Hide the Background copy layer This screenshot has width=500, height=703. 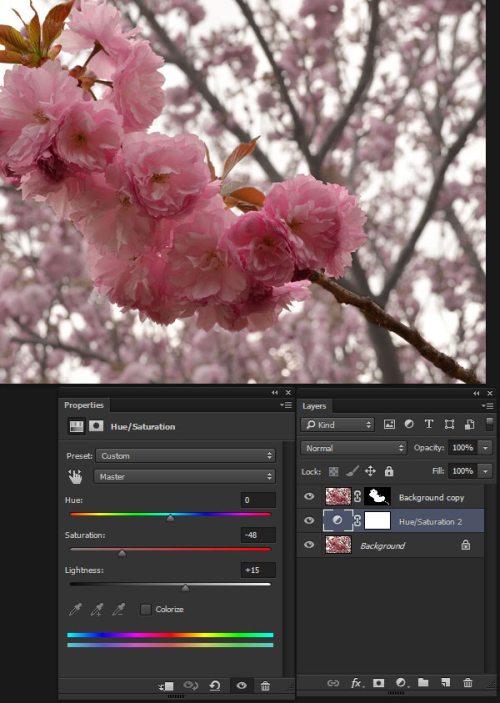(x=309, y=496)
